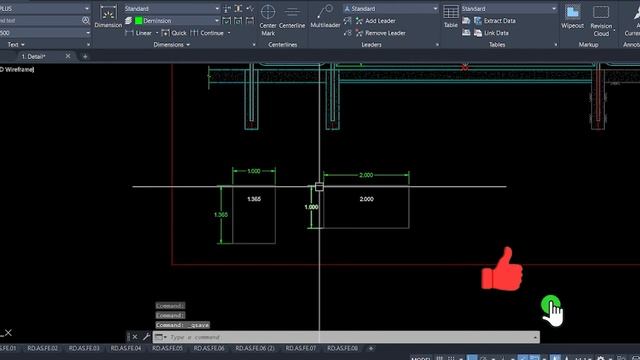Screen dimensions: 640x360
Task: Click the dimension Update icon
Action: 238,20
